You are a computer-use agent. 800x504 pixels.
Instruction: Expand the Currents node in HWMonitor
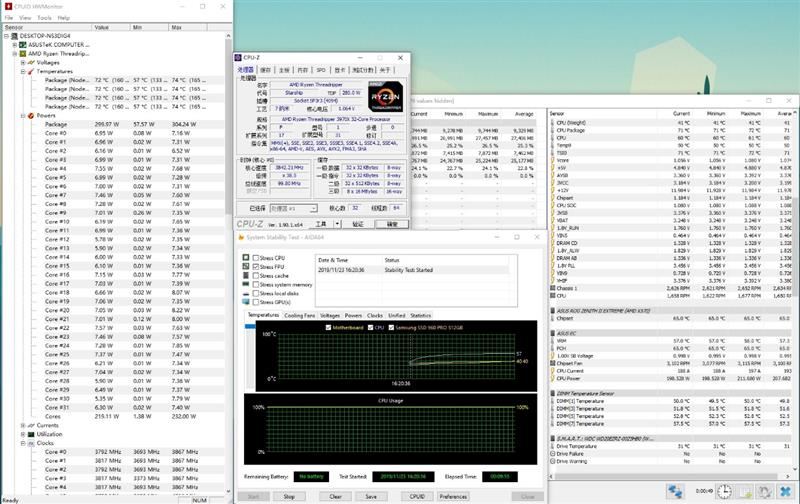[x=23, y=425]
